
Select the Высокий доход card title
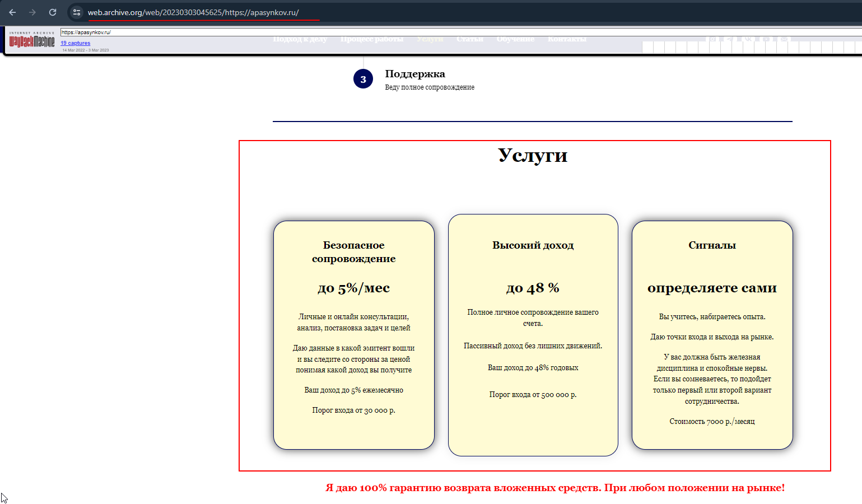click(533, 245)
